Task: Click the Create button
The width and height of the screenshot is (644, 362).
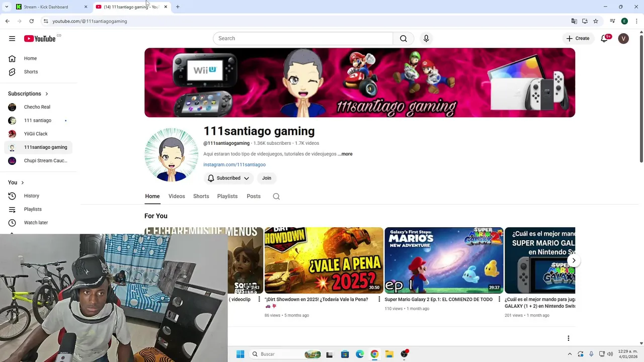Action: click(x=578, y=38)
